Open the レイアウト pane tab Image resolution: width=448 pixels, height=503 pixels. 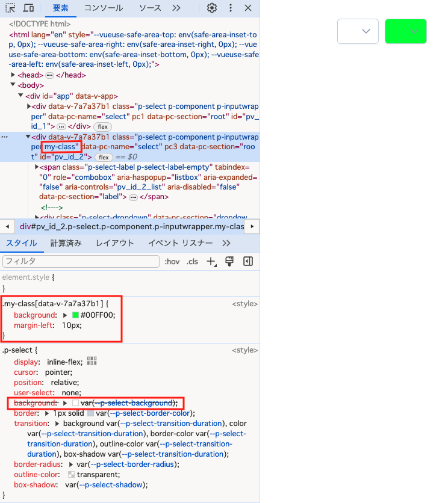coord(114,243)
